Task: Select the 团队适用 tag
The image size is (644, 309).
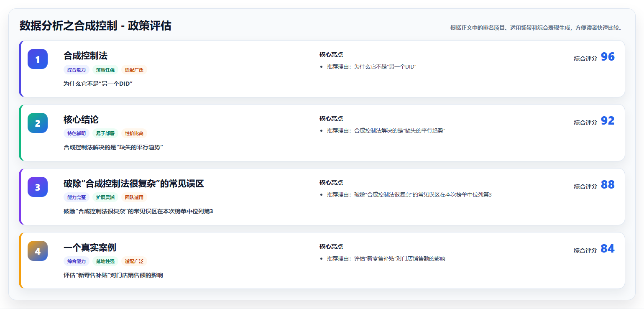Action: (x=134, y=197)
